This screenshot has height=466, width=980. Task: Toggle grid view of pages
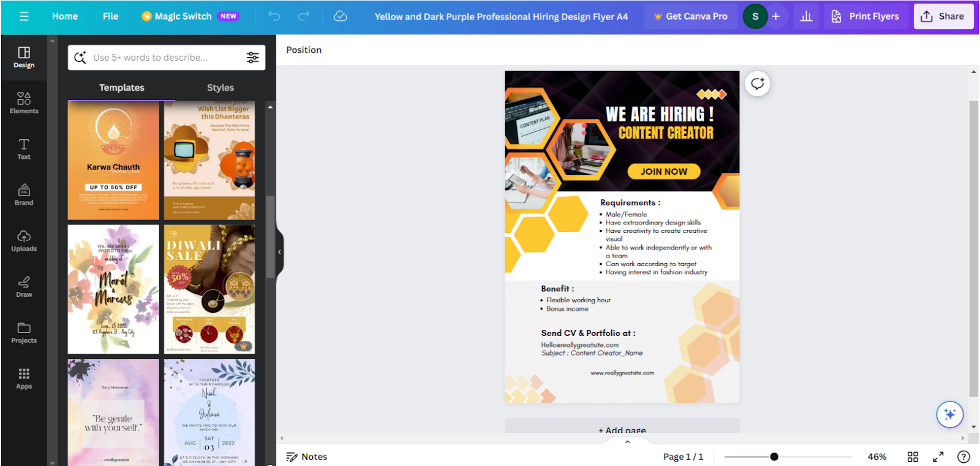click(913, 457)
